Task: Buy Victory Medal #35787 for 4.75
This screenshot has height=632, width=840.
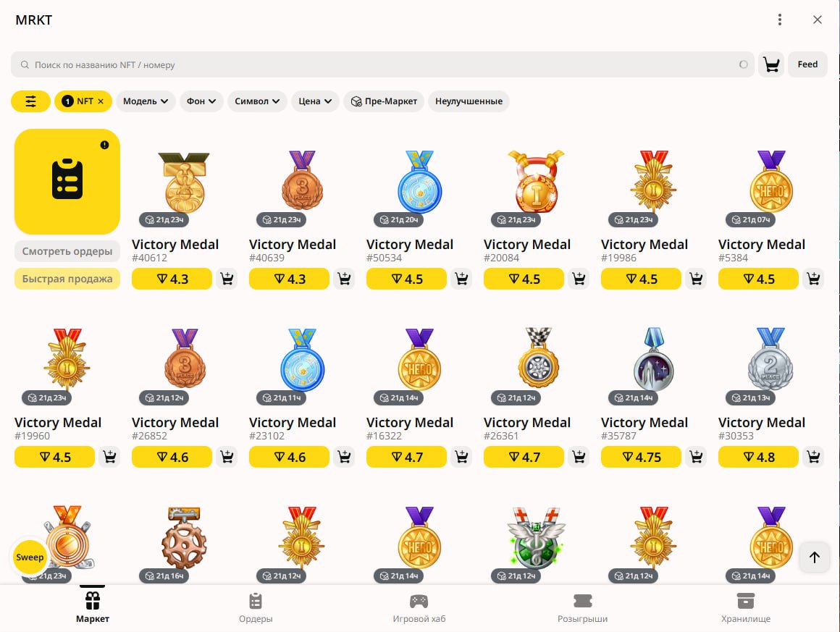Action: pos(641,457)
